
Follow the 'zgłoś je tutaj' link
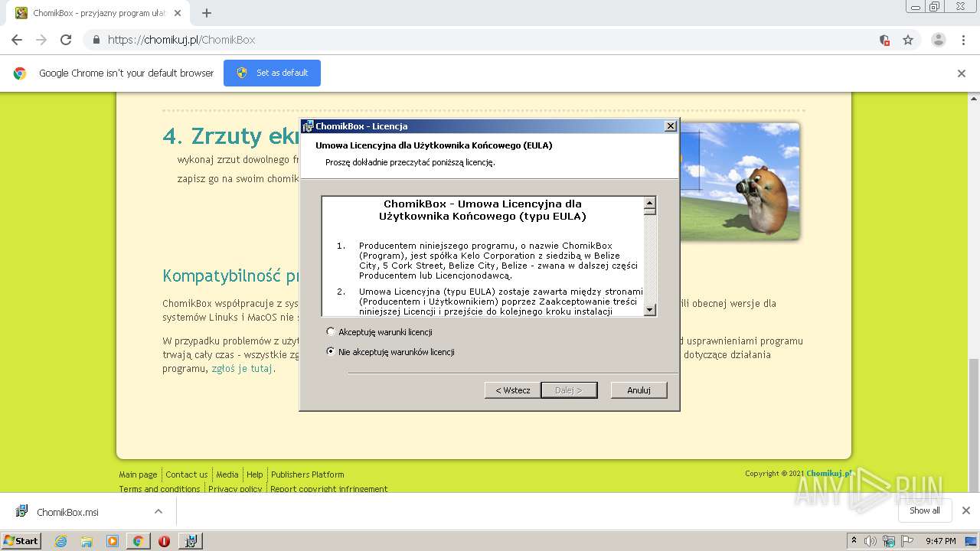242,368
